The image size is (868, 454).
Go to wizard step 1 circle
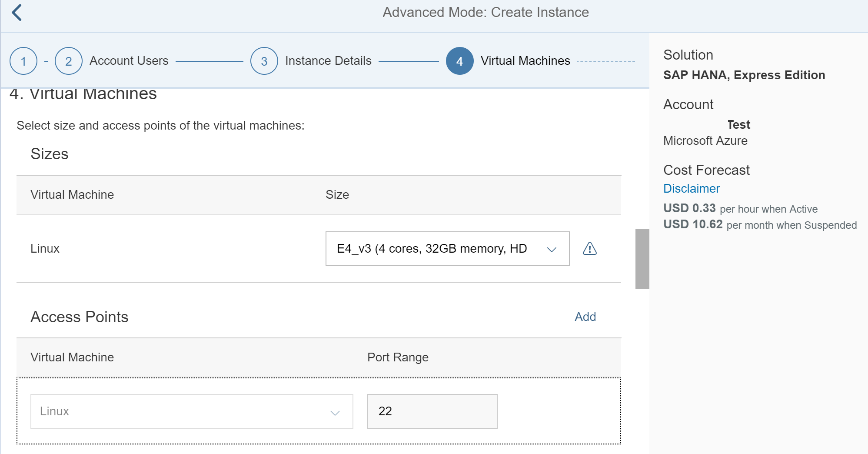tap(23, 61)
